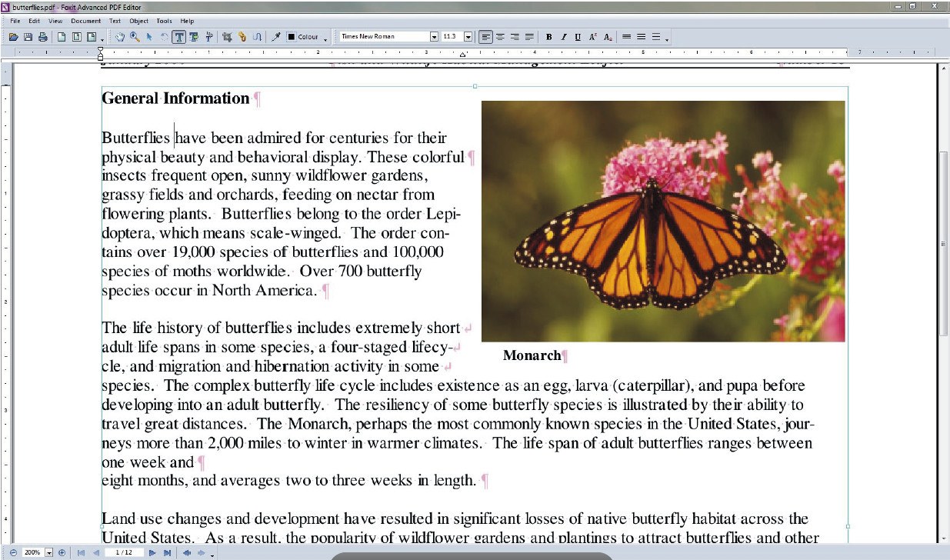
Task: Select the green text flow tool
Action: 194,37
